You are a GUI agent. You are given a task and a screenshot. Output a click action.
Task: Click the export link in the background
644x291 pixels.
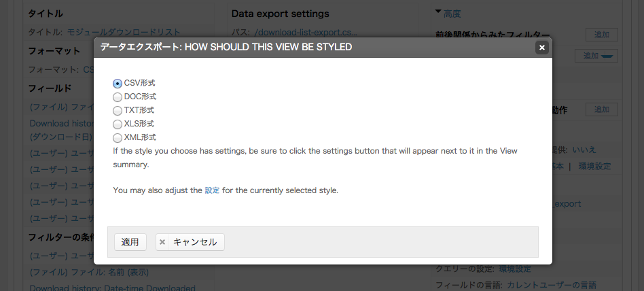569,203
